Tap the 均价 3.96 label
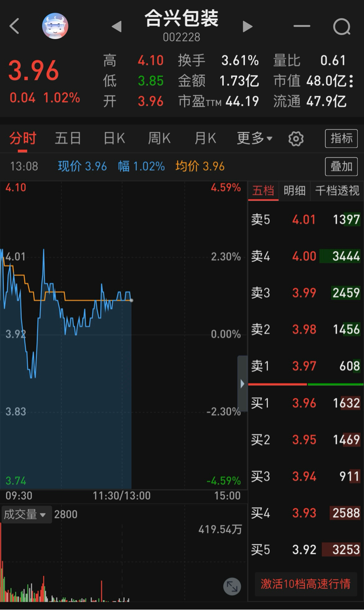This screenshot has height=610, width=364. click(x=200, y=166)
